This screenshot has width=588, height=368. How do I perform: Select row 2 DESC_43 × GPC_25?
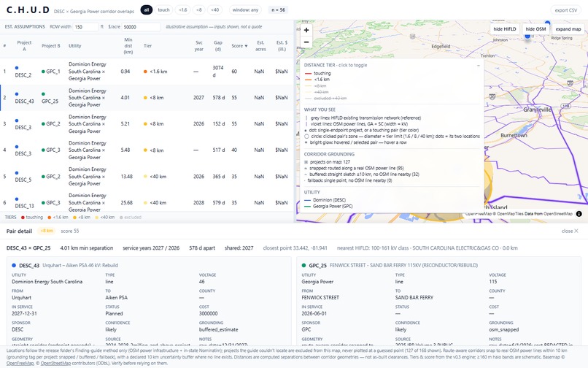coord(147,98)
